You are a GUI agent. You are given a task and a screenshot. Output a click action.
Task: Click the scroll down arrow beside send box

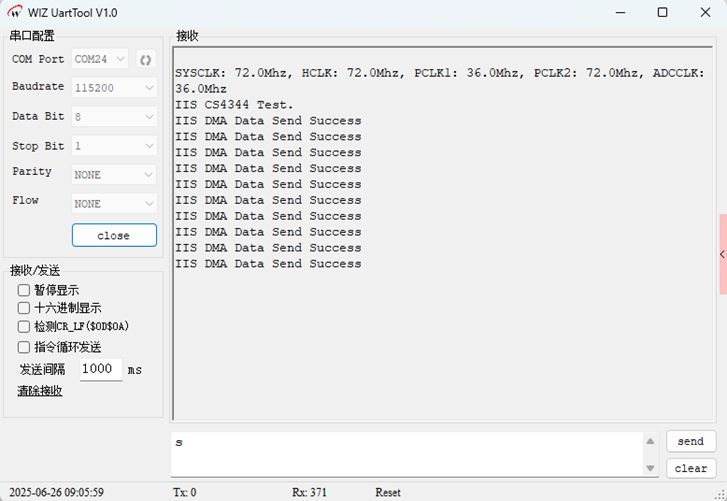point(650,468)
